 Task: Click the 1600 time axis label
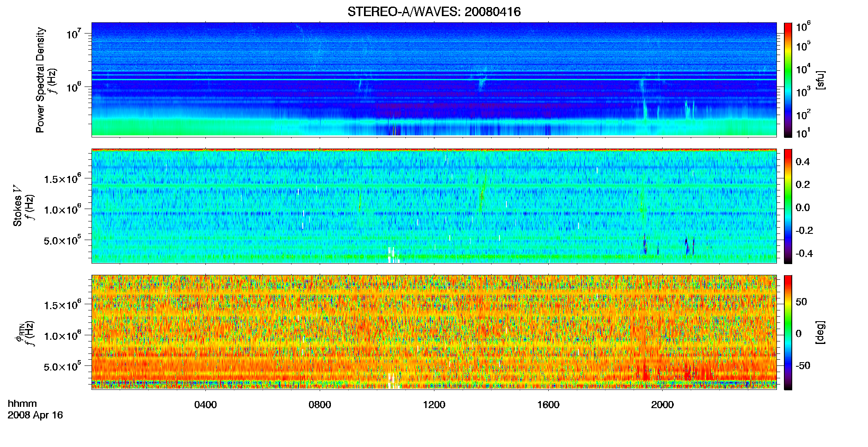coord(548,404)
